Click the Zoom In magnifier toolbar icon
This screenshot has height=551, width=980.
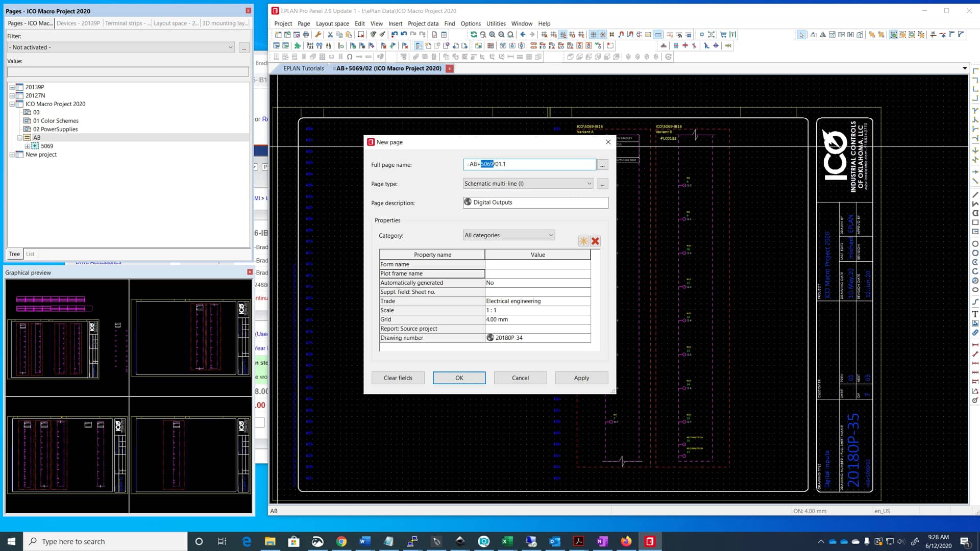(x=492, y=34)
